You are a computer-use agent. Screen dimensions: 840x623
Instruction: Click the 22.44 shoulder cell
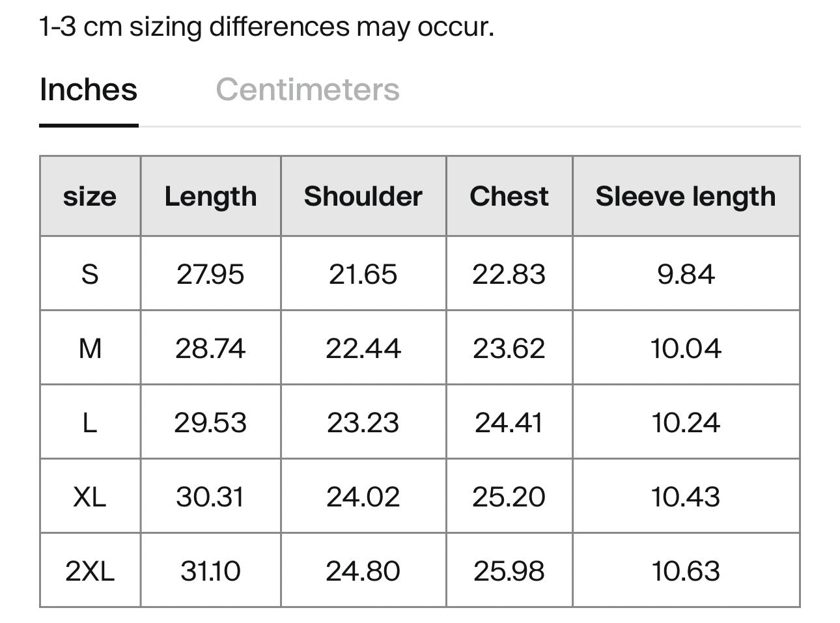click(x=363, y=348)
